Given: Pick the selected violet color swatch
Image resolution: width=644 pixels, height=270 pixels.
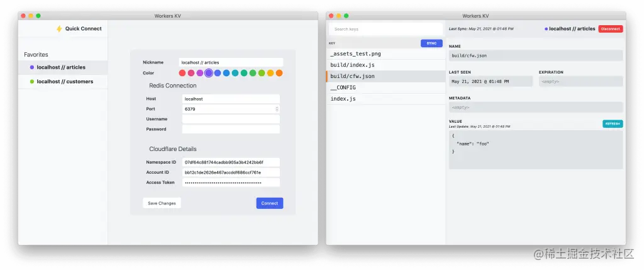Looking at the screenshot, I should (209, 73).
